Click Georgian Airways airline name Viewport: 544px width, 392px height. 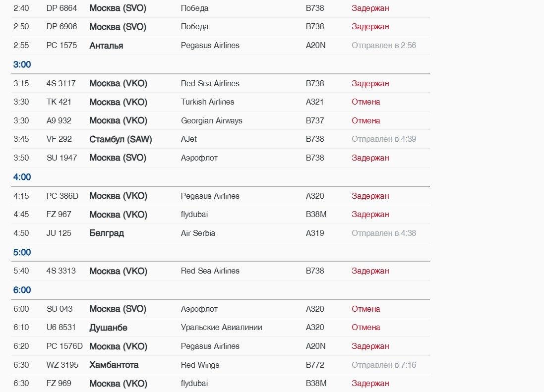tap(211, 121)
